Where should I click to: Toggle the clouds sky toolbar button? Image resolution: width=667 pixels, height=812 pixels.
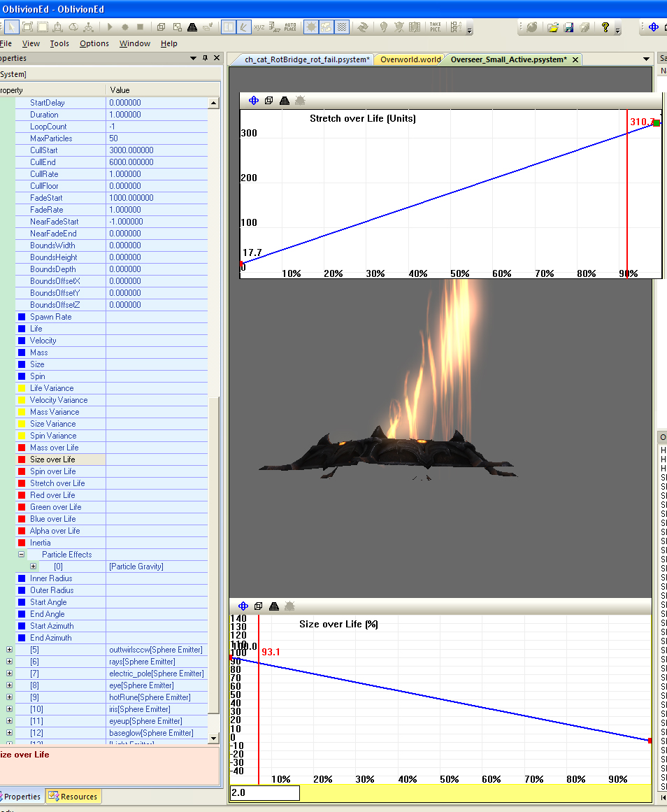pyautogui.click(x=327, y=27)
